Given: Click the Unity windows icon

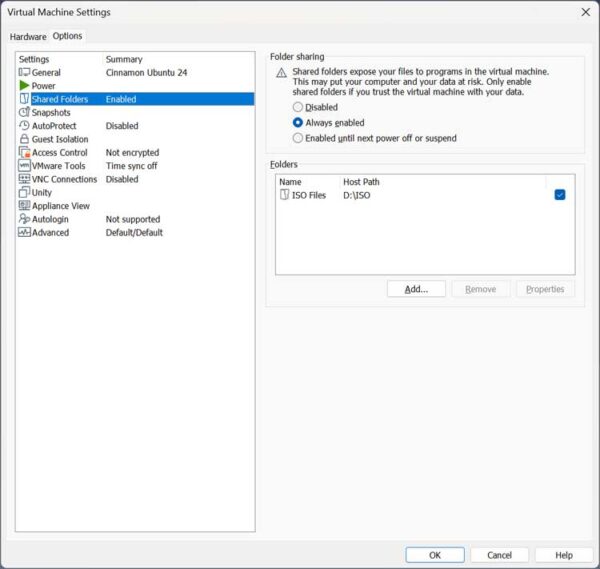Looking at the screenshot, I should (24, 192).
